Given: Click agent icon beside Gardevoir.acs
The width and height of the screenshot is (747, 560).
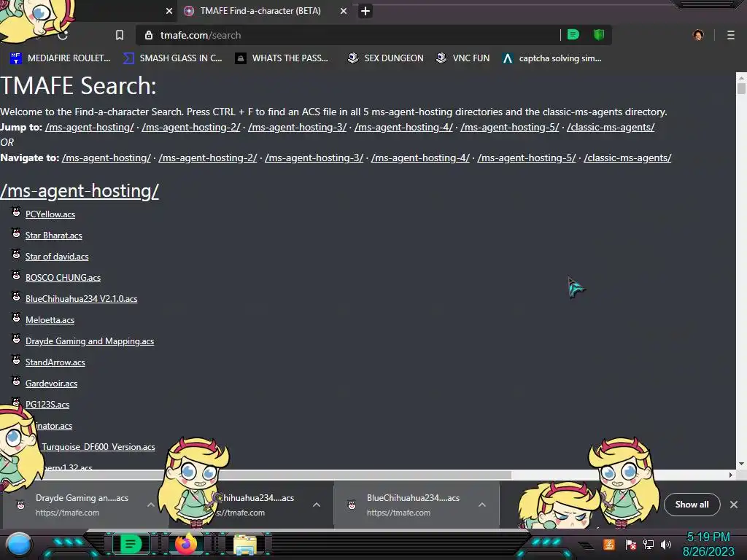Looking at the screenshot, I should click(x=16, y=381).
